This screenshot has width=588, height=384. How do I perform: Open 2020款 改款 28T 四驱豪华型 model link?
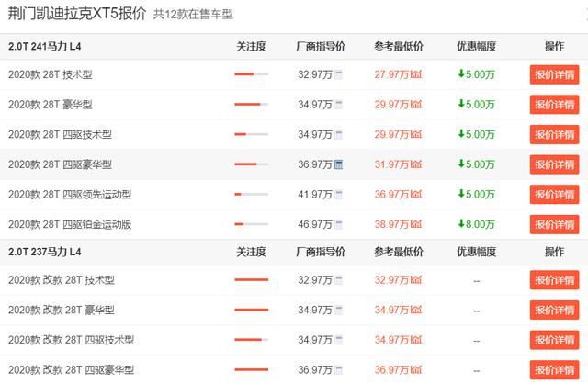[x=72, y=370]
